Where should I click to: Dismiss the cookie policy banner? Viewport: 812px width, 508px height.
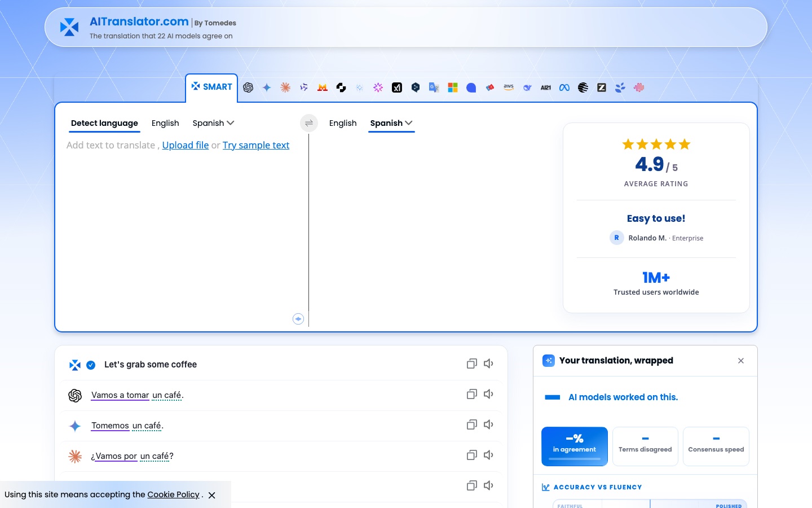pyautogui.click(x=212, y=495)
